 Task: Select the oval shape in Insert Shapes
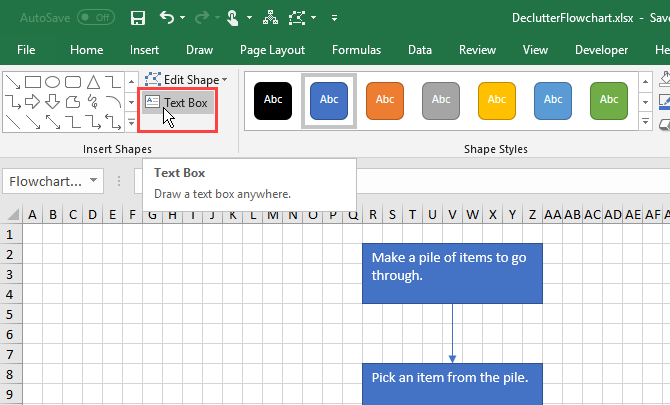click(52, 82)
